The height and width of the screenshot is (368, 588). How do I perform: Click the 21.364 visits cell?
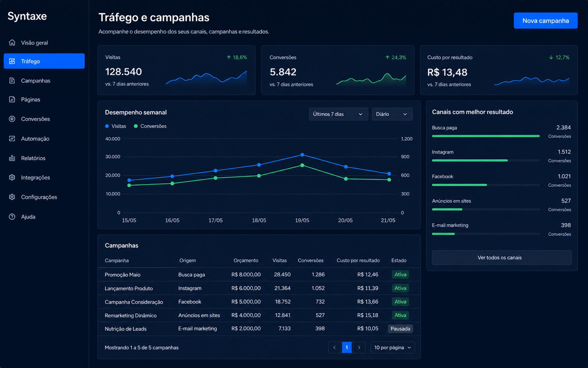282,288
